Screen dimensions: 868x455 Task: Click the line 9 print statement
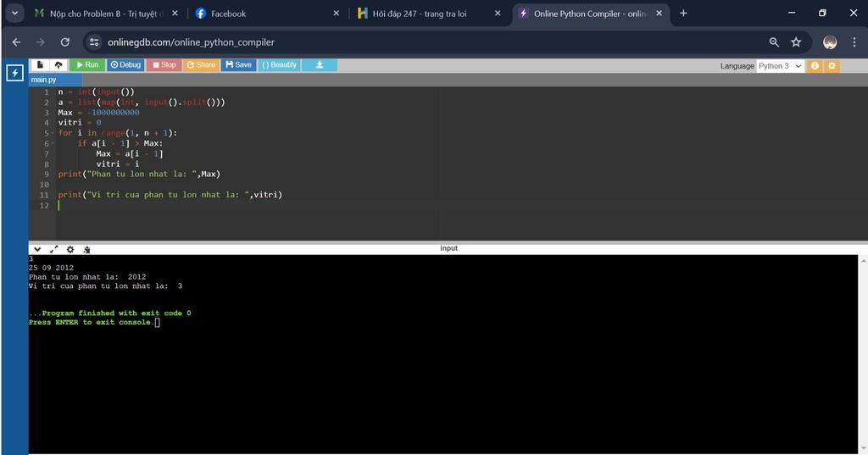(x=139, y=175)
